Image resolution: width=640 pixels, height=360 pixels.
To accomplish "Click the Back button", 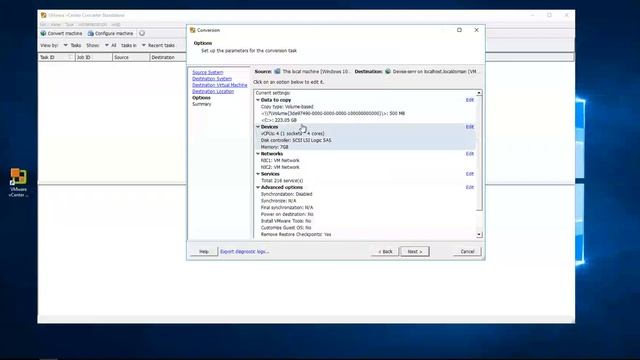I will point(385,251).
